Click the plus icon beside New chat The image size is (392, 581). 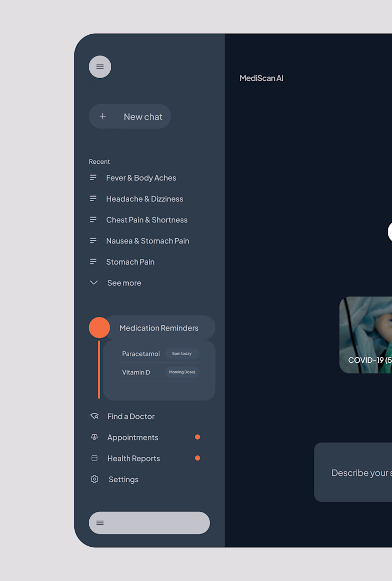click(103, 116)
